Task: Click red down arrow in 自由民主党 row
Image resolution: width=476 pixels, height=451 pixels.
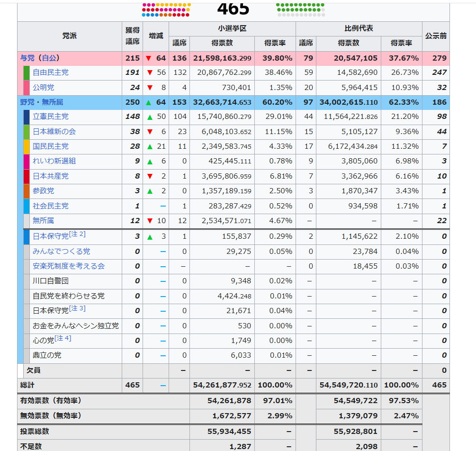Action: click(150, 73)
